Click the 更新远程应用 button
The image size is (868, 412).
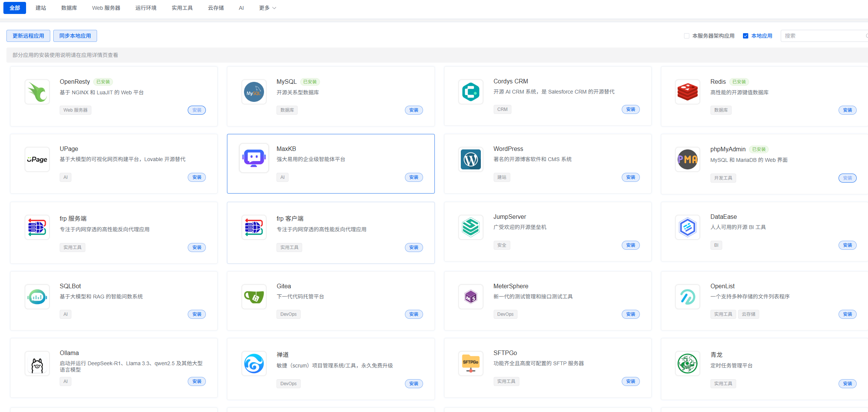(28, 36)
